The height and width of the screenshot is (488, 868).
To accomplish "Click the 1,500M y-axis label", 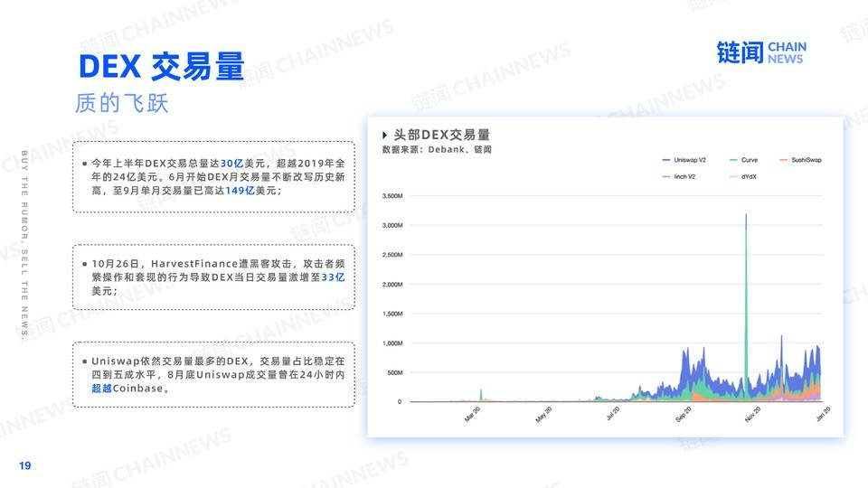I will click(x=392, y=314).
